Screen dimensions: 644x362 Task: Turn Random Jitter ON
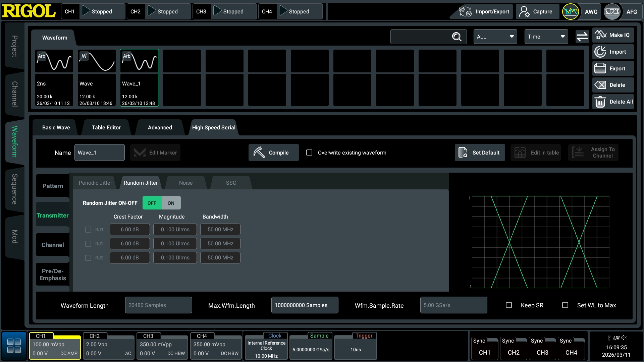click(171, 203)
